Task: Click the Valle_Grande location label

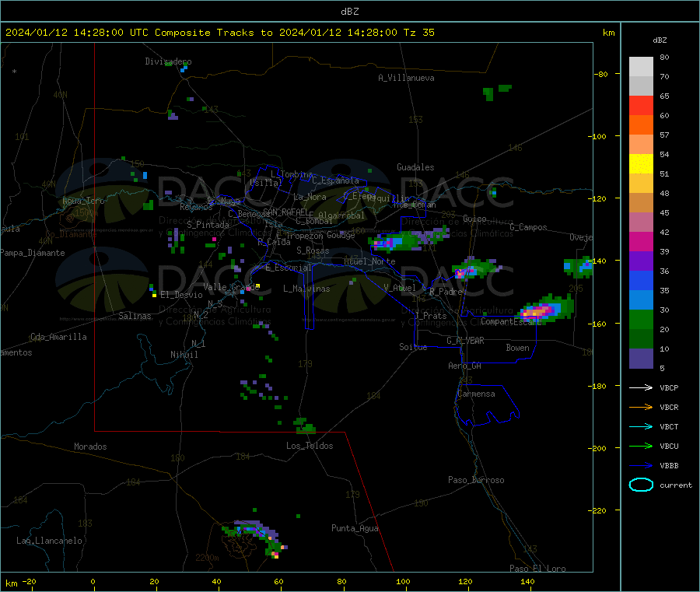Action: pyautogui.click(x=232, y=287)
